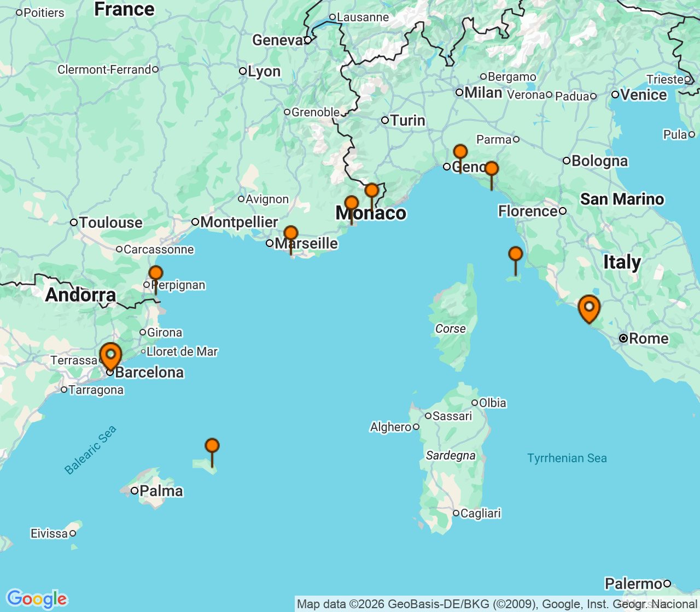Screen dimensions: 700x612
Task: Click the Girona city label
Action: tap(165, 332)
